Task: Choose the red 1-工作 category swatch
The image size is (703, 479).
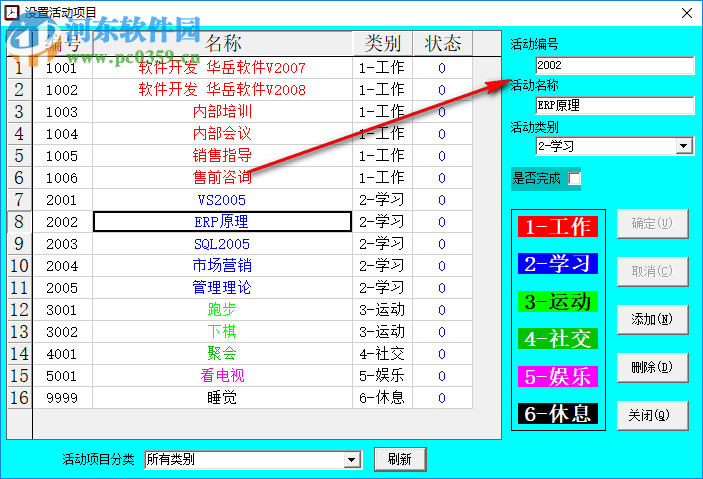Action: [558, 226]
